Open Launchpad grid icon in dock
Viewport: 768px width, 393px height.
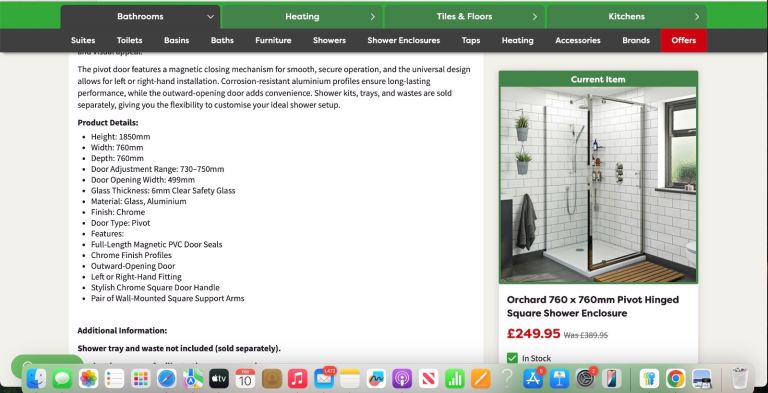(x=141, y=378)
